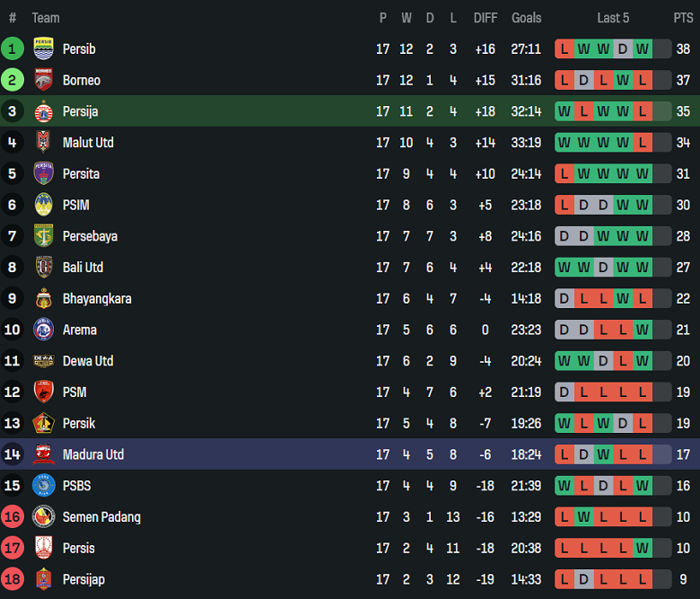Image resolution: width=700 pixels, height=599 pixels.
Task: Click the PSIM club logo
Action: click(43, 205)
